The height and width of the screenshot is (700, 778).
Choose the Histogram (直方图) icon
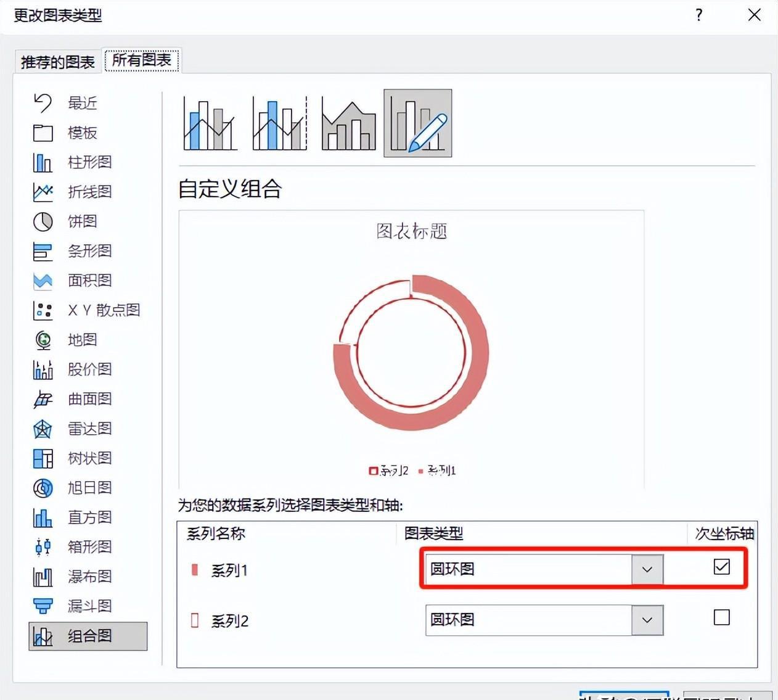coord(43,517)
